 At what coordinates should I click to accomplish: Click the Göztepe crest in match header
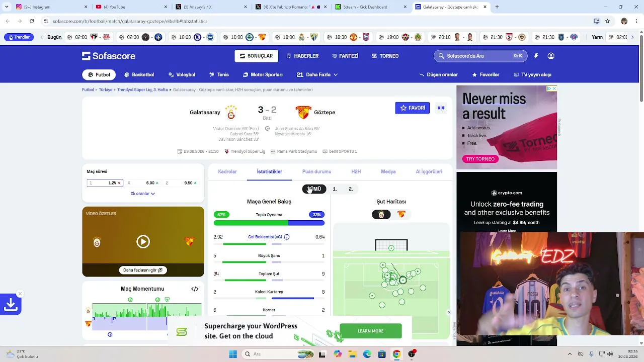point(303,112)
